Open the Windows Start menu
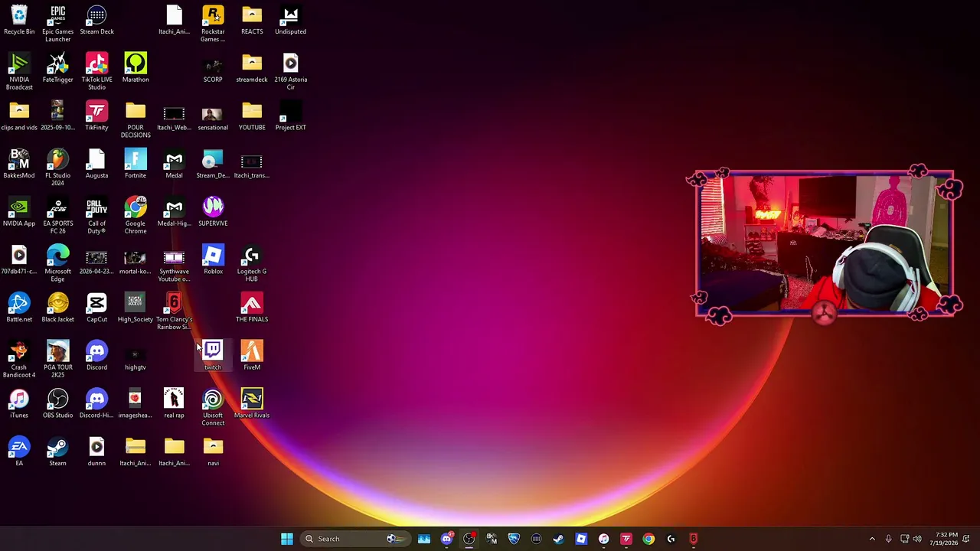Screen dimensions: 980x551 [287, 539]
